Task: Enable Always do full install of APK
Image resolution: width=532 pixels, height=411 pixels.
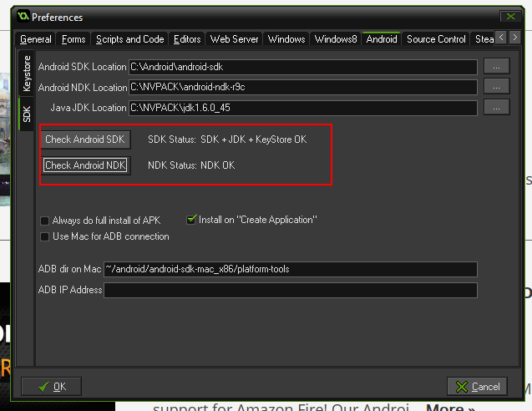Action: pos(45,221)
